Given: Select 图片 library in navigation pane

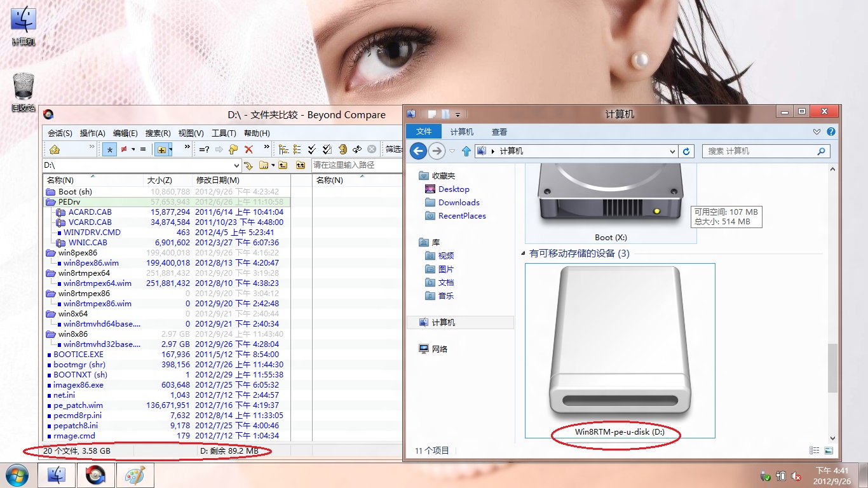Looking at the screenshot, I should pyautogui.click(x=445, y=269).
